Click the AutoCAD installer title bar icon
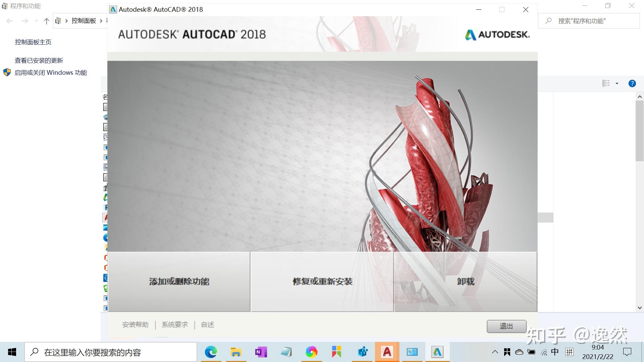This screenshot has width=644, height=362. click(x=113, y=9)
